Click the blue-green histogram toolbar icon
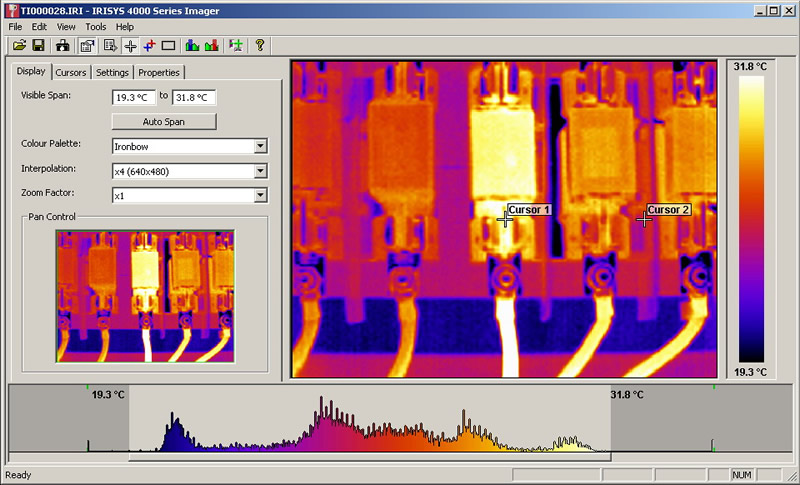Image resolution: width=800 pixels, height=485 pixels. 192,45
